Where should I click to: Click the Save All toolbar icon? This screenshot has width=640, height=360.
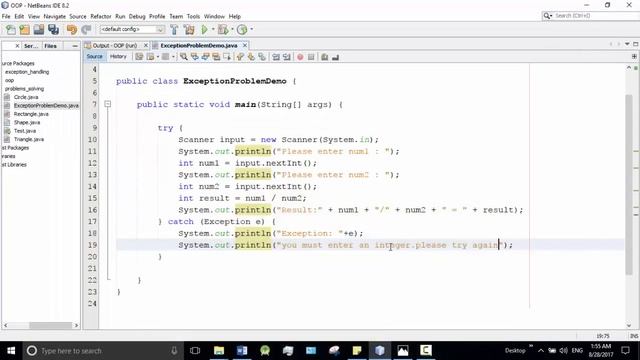(53, 29)
